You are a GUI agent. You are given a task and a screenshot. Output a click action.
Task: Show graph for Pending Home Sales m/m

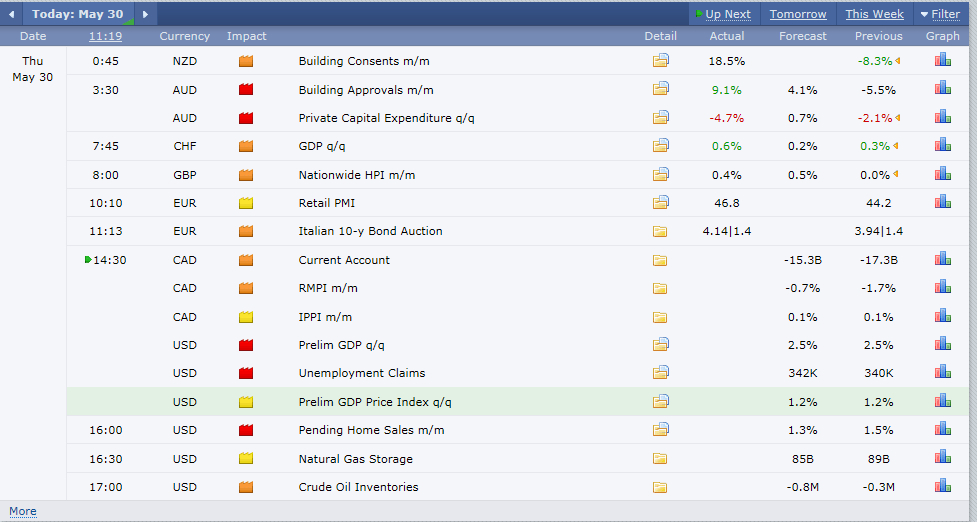tap(943, 429)
